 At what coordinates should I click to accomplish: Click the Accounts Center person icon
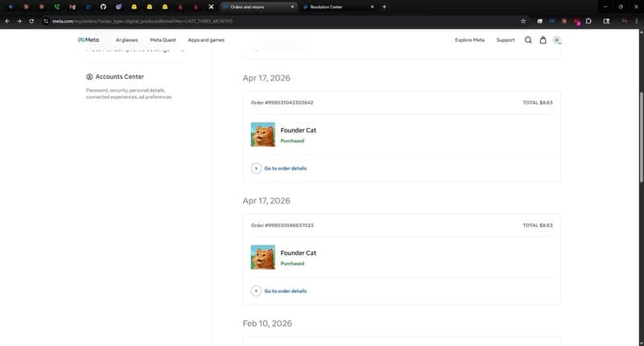89,76
